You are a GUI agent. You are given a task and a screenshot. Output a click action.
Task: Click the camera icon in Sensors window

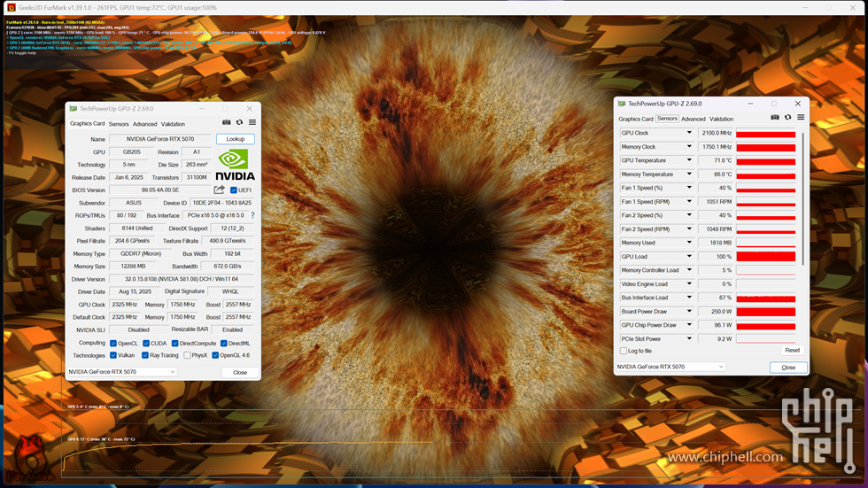775,117
